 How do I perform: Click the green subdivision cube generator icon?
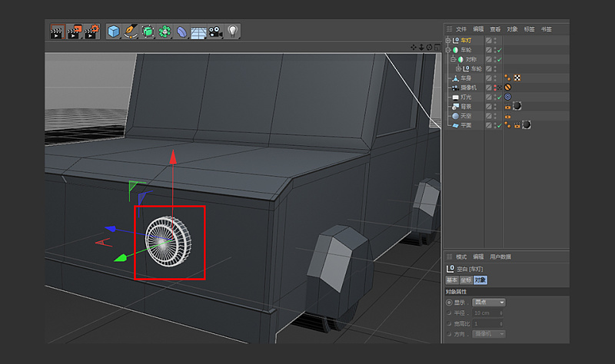point(148,31)
